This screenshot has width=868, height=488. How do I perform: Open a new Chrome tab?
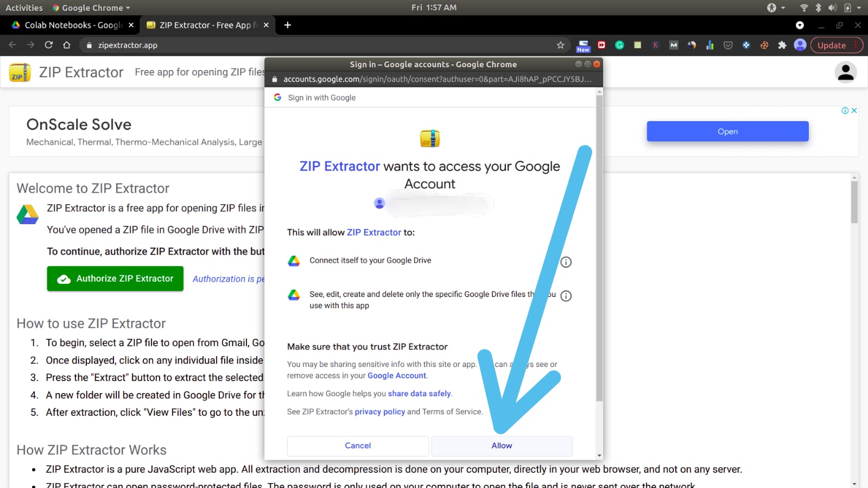click(x=288, y=25)
